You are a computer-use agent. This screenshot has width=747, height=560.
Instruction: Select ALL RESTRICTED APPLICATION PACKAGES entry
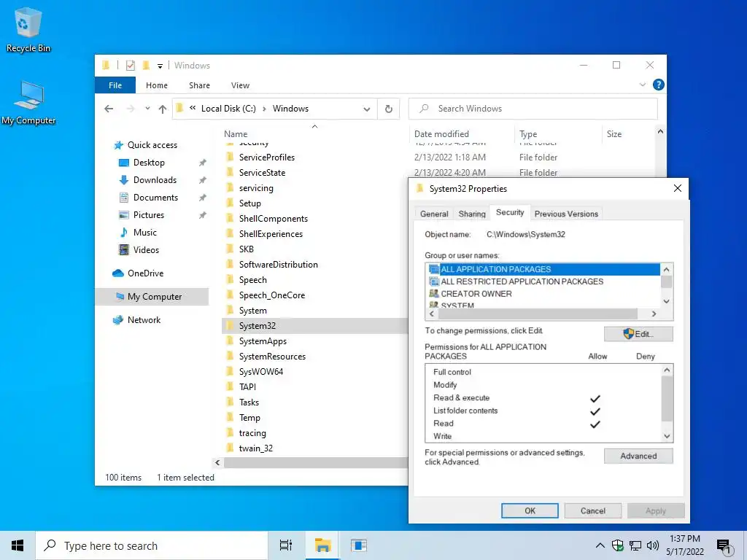(x=522, y=281)
